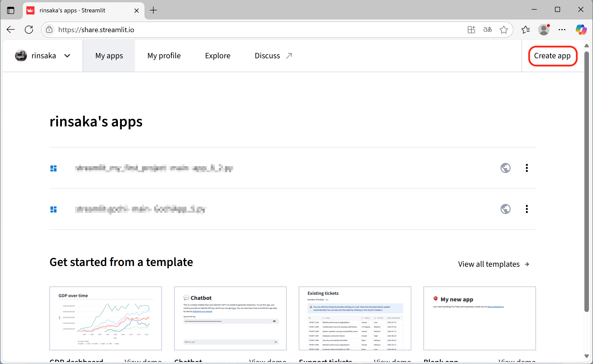Click the scrollbar up arrow
The image size is (593, 364).
586,46
